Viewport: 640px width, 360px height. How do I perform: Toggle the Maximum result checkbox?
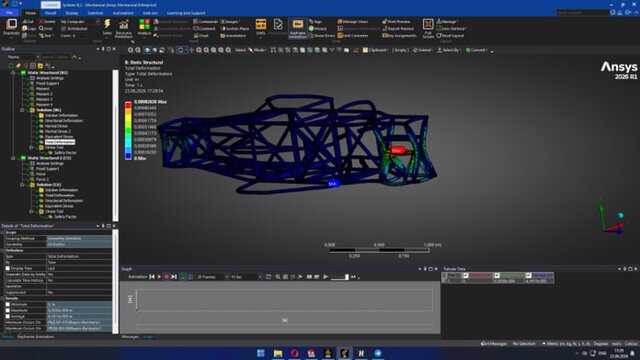(x=7, y=310)
